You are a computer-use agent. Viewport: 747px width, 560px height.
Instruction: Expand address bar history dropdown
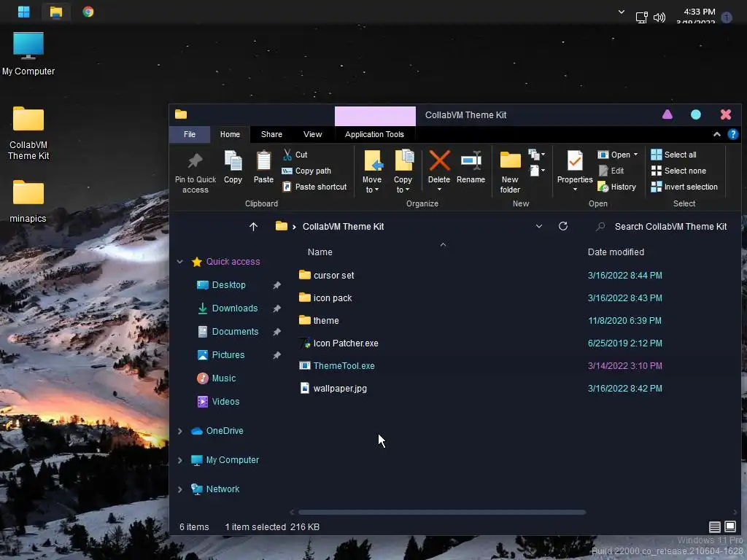[x=539, y=226]
